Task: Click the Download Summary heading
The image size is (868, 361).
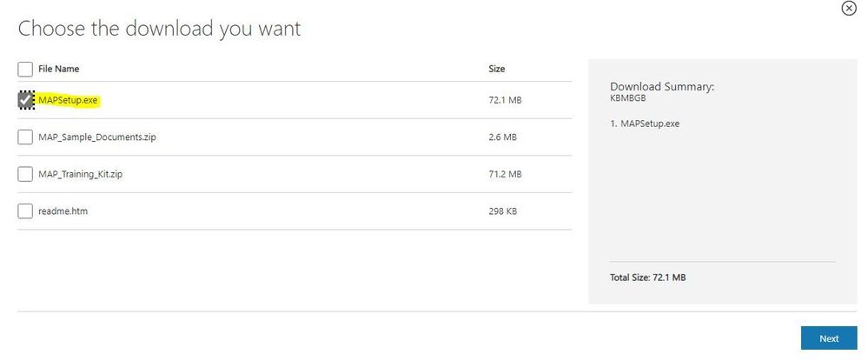Action: pyautogui.click(x=662, y=87)
